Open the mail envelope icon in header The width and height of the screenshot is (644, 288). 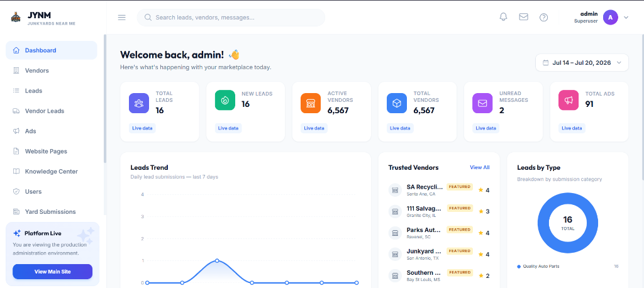click(523, 17)
